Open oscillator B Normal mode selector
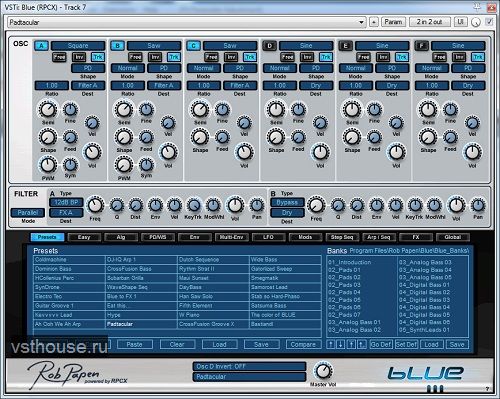500x399 pixels. (128, 68)
